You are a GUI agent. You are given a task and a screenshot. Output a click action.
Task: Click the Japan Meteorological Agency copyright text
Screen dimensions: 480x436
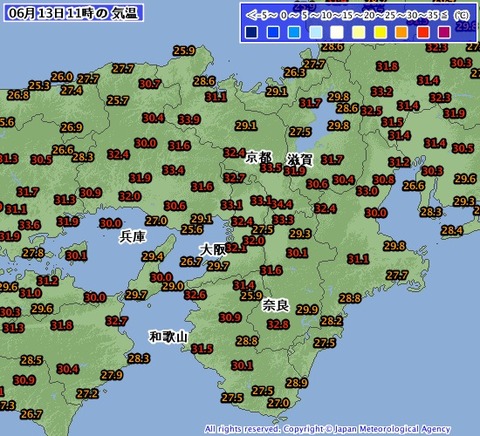327,429
